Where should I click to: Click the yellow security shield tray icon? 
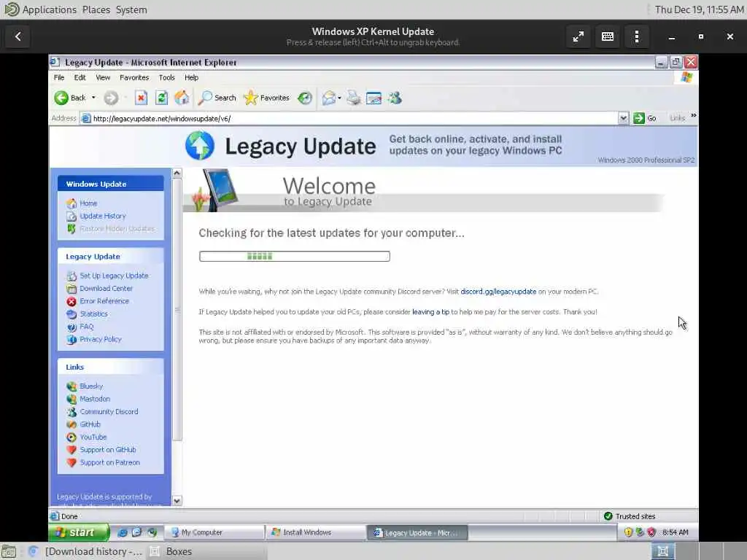click(628, 532)
